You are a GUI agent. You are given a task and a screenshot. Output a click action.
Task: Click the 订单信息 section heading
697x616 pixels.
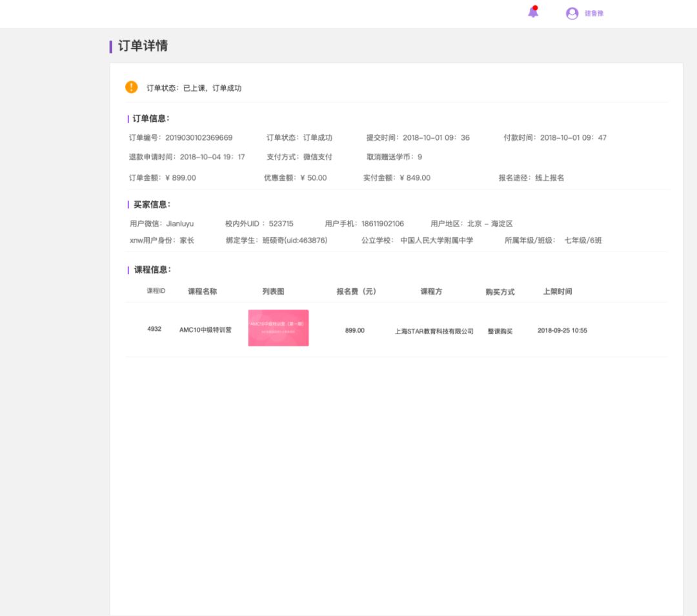click(151, 119)
